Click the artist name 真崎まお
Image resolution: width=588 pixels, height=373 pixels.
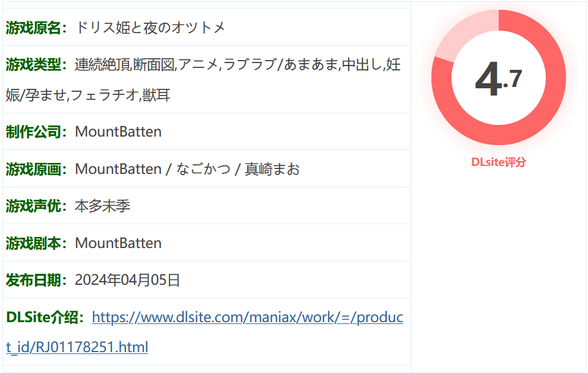[x=272, y=169]
